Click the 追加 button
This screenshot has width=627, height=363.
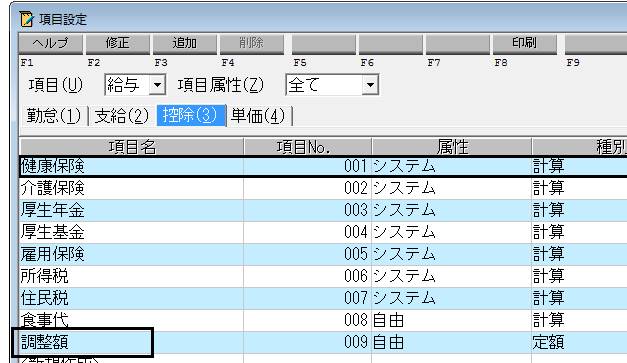click(x=185, y=44)
